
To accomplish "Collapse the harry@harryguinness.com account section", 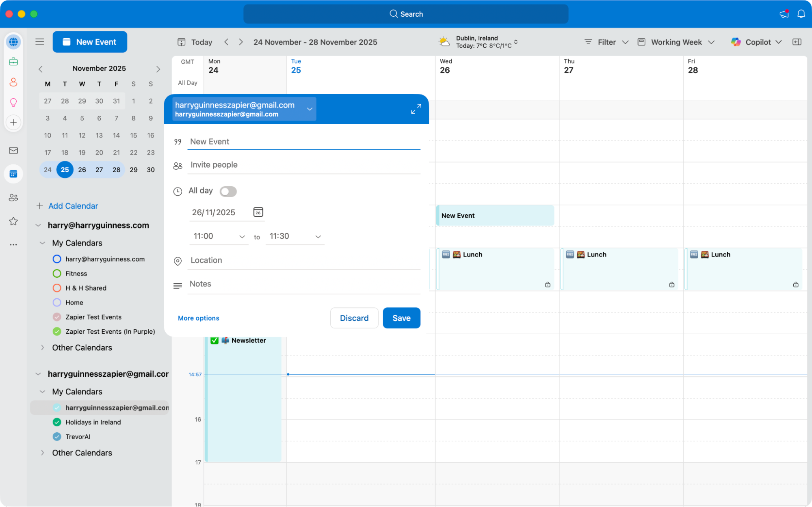I will [x=39, y=225].
